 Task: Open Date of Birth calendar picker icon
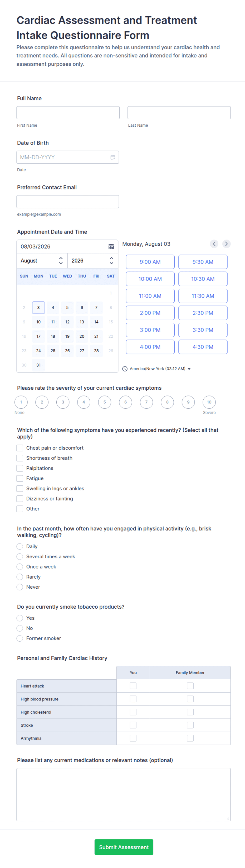[x=113, y=157]
